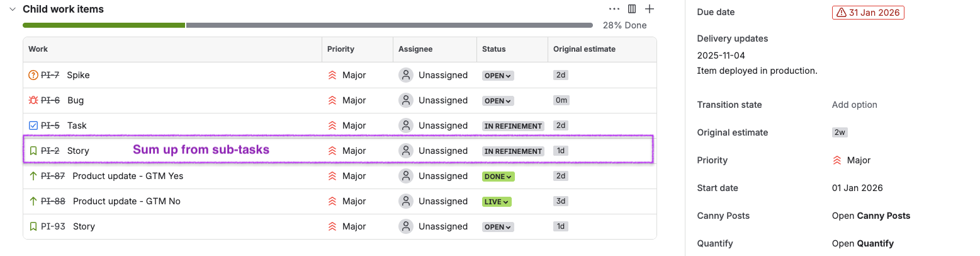Click IN REFINEMENT status of Task PI-5
This screenshot has height=256, width=980.
click(514, 125)
